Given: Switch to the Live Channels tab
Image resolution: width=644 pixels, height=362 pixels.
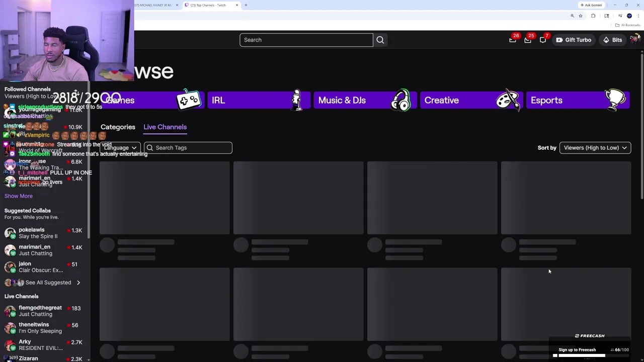Looking at the screenshot, I should (165, 127).
